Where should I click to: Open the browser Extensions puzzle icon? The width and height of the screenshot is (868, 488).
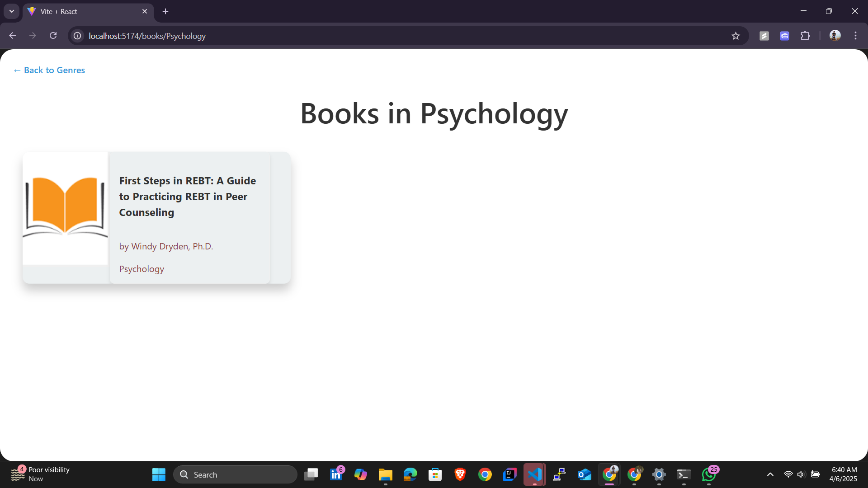click(x=805, y=36)
